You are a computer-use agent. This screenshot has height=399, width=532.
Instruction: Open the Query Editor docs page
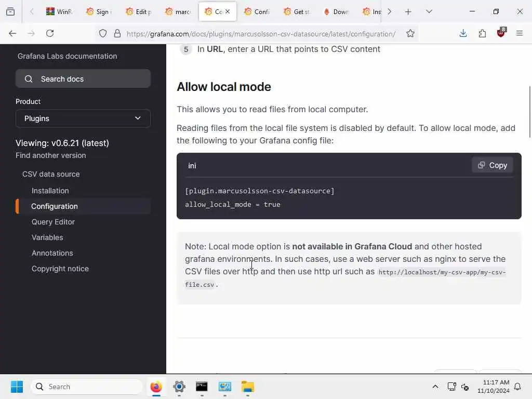pyautogui.click(x=53, y=222)
